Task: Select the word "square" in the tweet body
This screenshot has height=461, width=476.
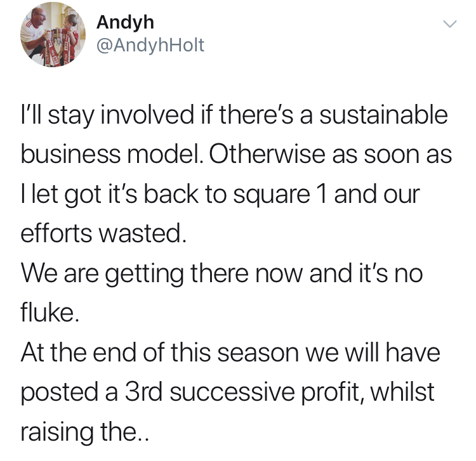Action: 272,195
